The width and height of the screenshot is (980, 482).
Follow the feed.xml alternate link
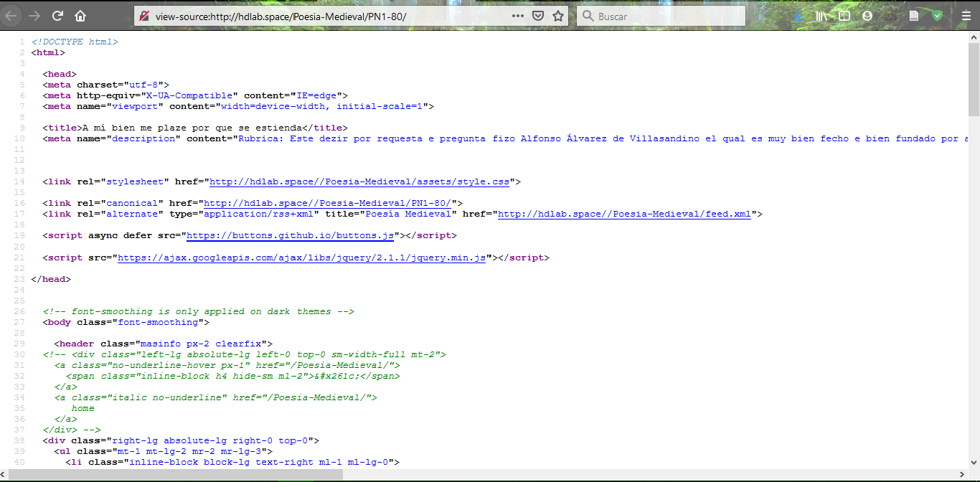click(623, 214)
